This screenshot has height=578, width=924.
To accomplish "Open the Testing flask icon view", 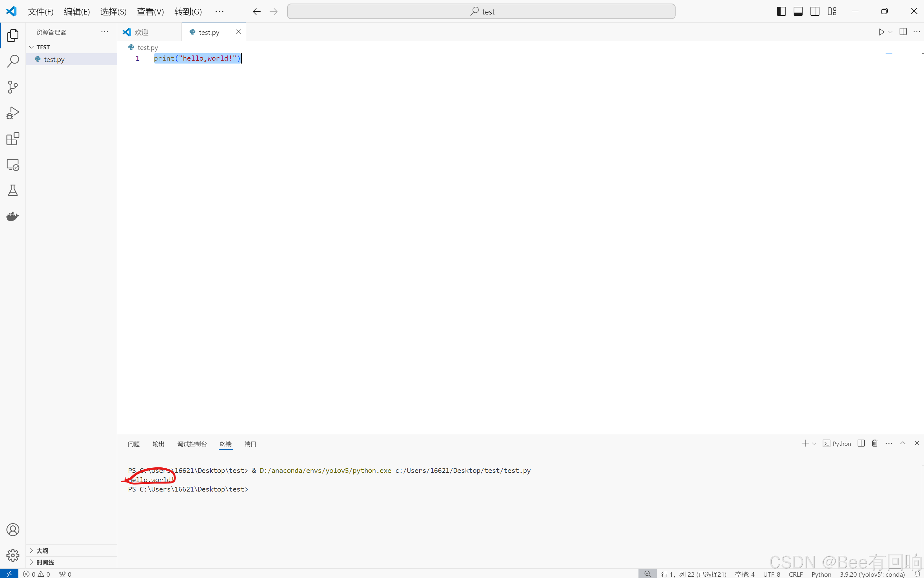I will tap(13, 190).
